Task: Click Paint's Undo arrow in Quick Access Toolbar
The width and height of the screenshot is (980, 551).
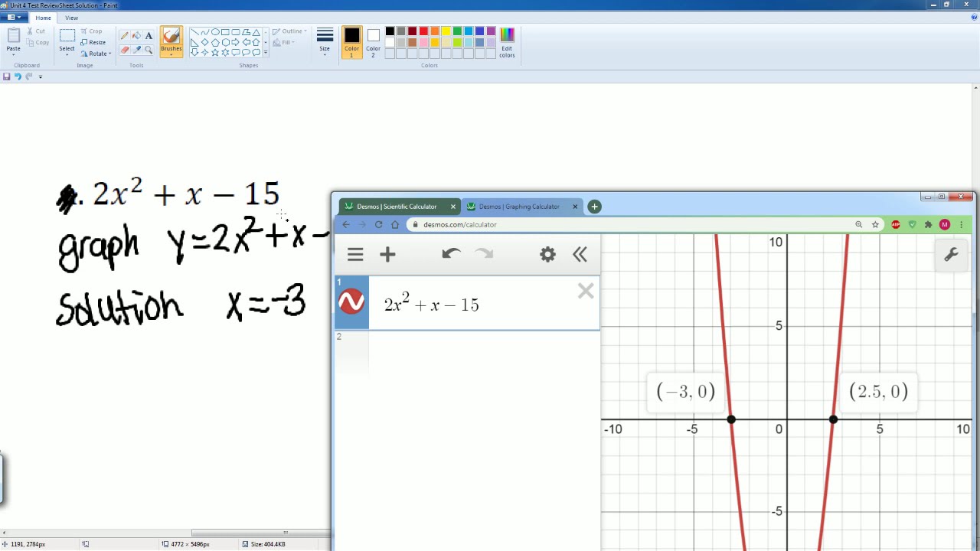Action: 18,77
